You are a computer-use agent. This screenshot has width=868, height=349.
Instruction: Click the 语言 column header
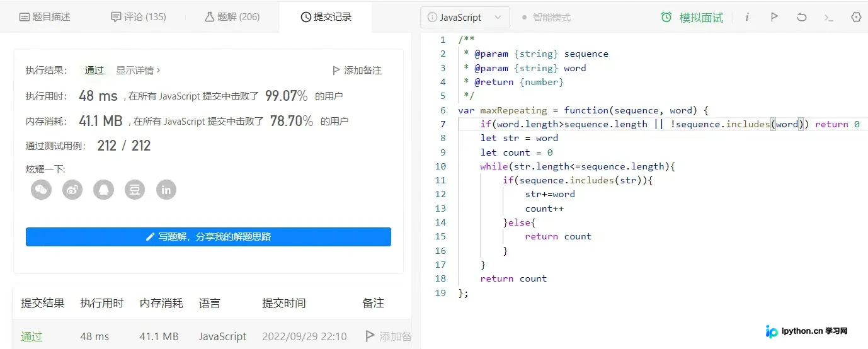tap(210, 303)
